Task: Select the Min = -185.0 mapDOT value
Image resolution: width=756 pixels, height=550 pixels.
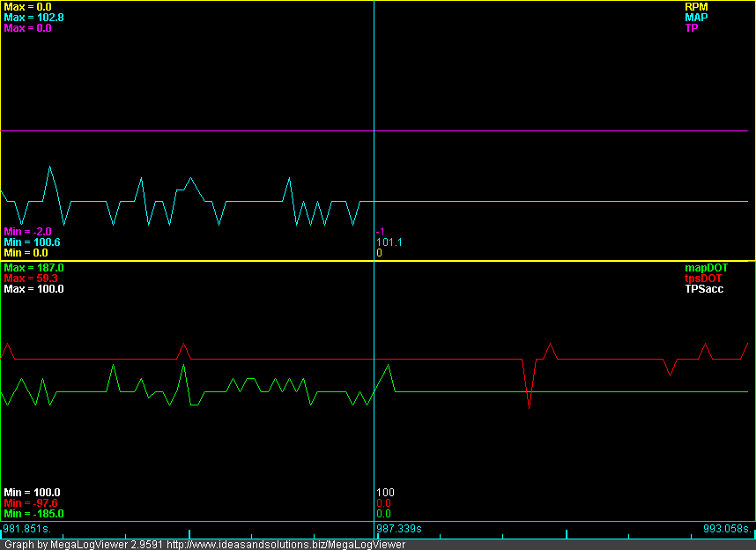Action: [33, 514]
